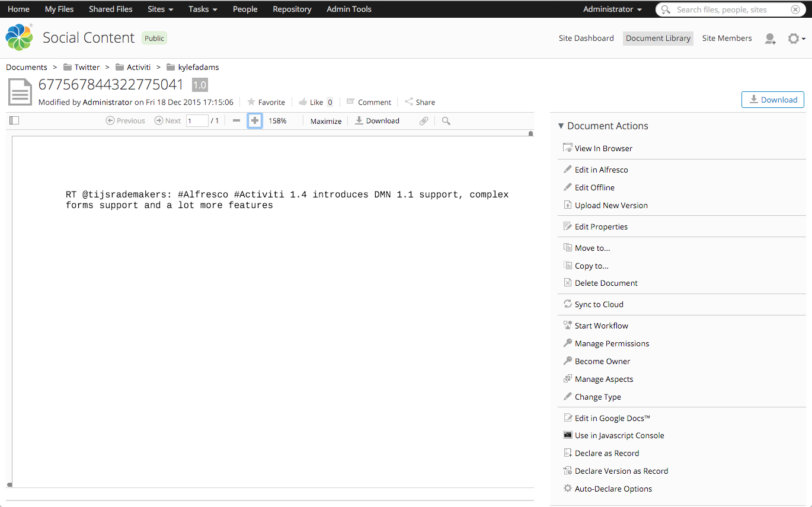Click the link paperclip icon in previewer
The image size is (812, 507).
[x=423, y=120]
